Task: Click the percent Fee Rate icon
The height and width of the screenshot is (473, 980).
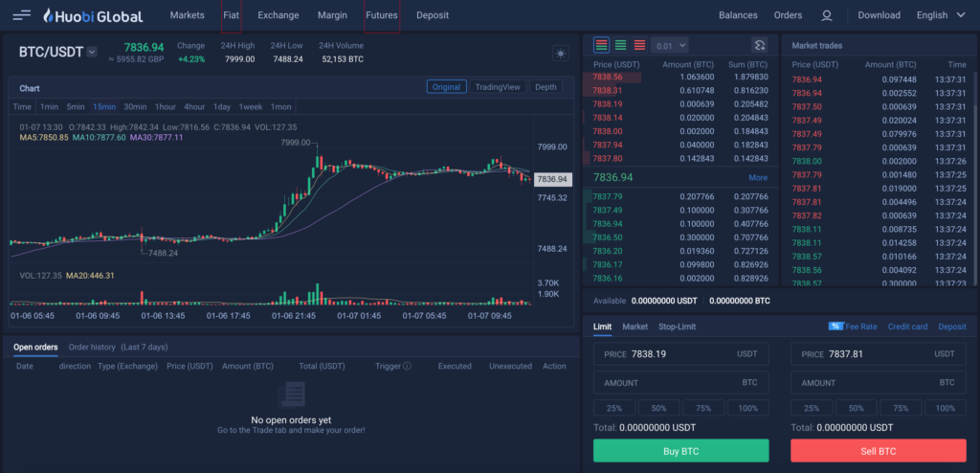Action: coord(835,327)
